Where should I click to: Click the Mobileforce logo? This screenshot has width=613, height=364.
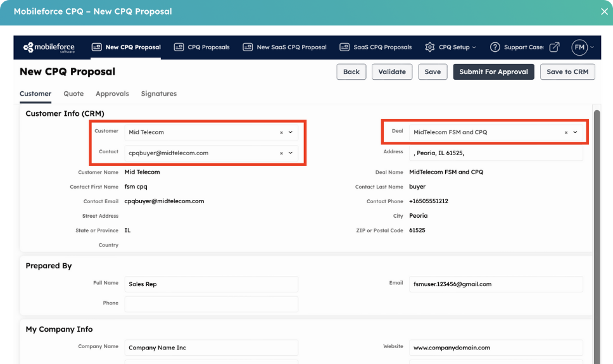point(49,47)
